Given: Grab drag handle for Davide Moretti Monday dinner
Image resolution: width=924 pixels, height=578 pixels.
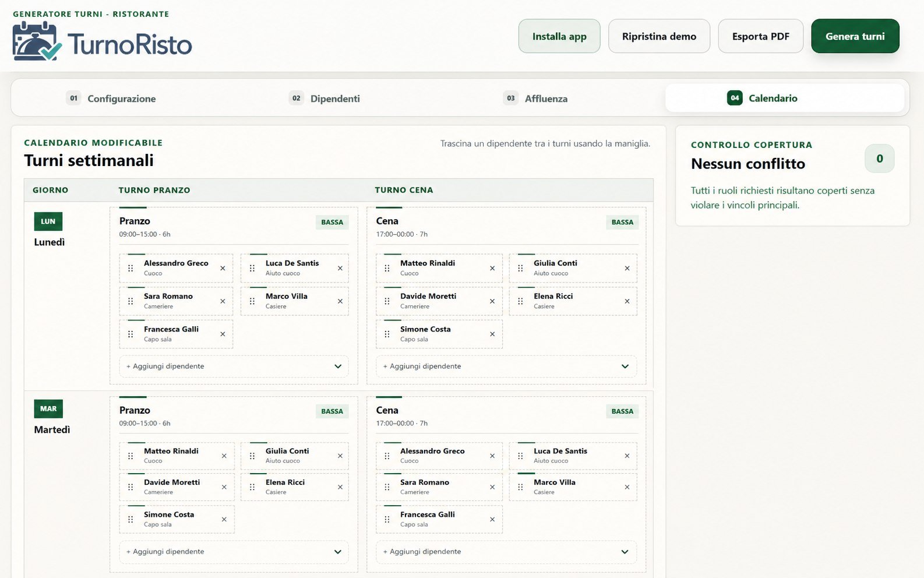Looking at the screenshot, I should tap(387, 301).
